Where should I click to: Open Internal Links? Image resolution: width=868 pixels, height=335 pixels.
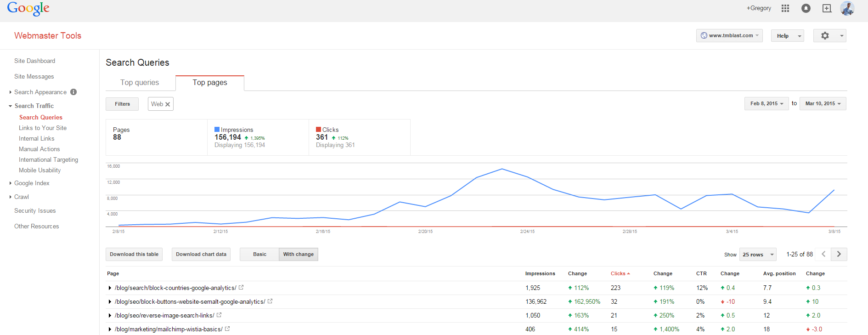click(37, 138)
